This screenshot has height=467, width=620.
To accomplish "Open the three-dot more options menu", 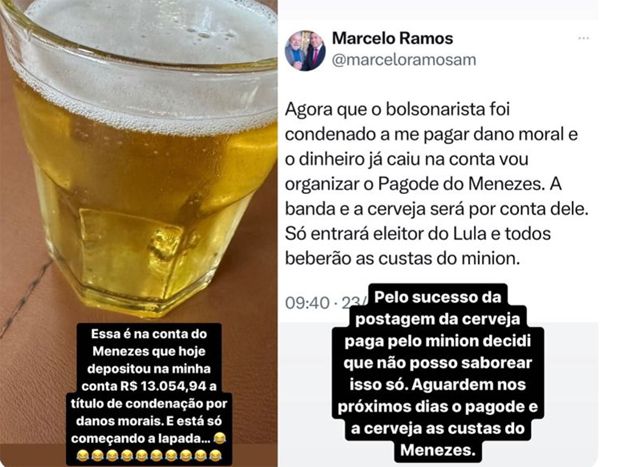I will [584, 38].
